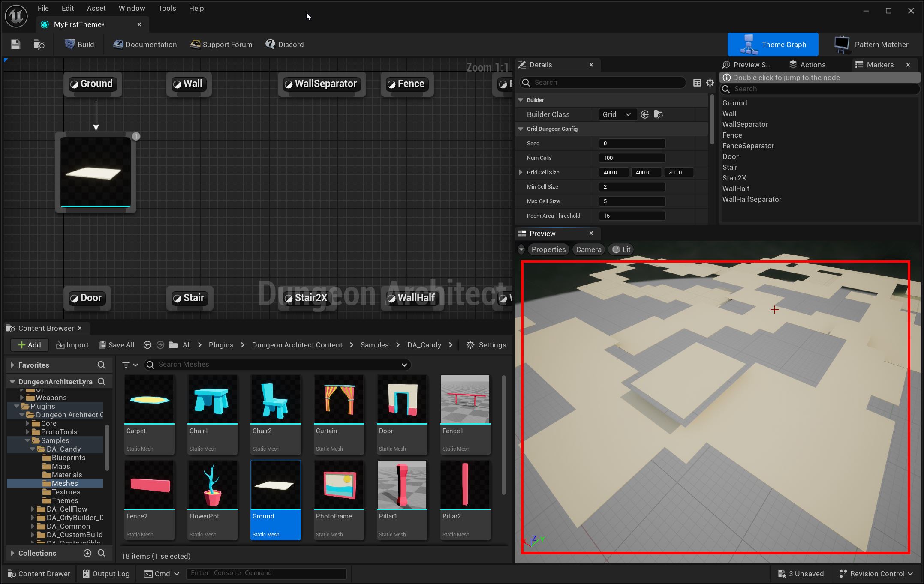Image resolution: width=924 pixels, height=584 pixels.
Task: Open the File menu
Action: pos(43,8)
